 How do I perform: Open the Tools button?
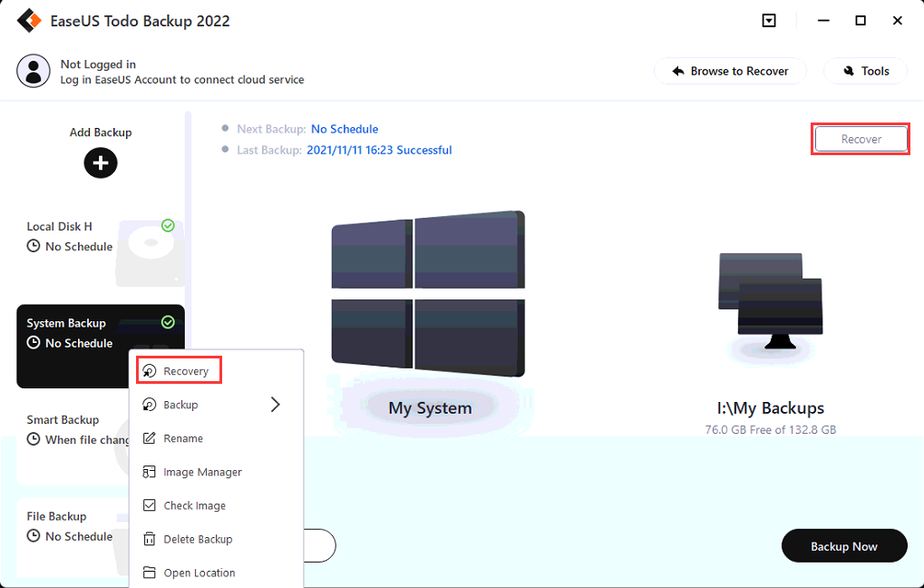[x=865, y=72]
